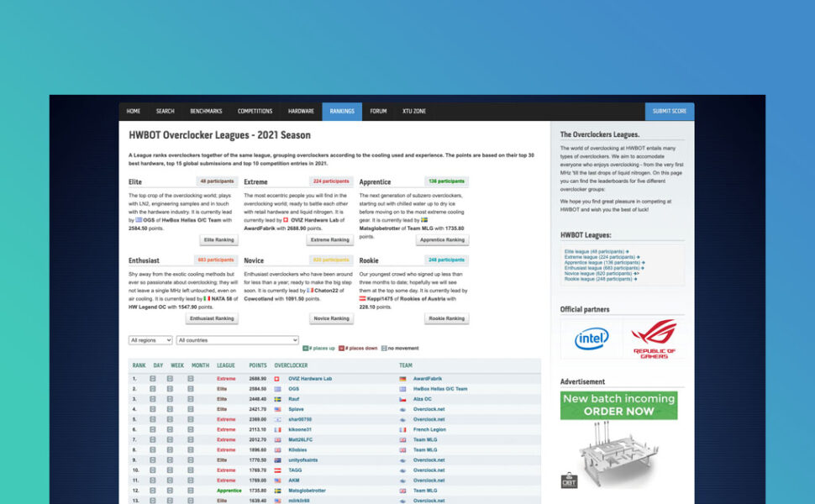
Task: Click the 248 participants badge under Rookie
Action: click(446, 260)
